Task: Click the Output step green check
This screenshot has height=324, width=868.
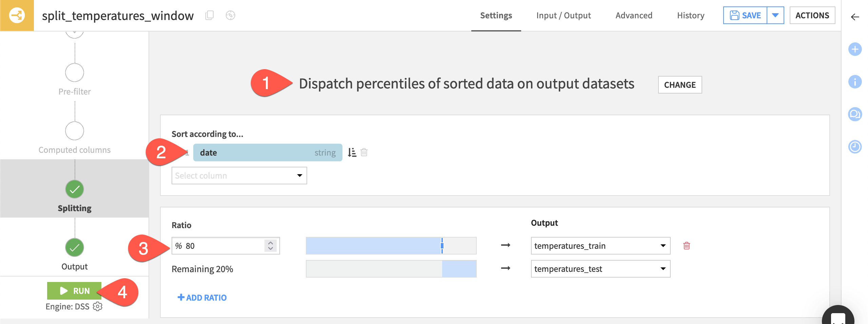Action: tap(75, 247)
